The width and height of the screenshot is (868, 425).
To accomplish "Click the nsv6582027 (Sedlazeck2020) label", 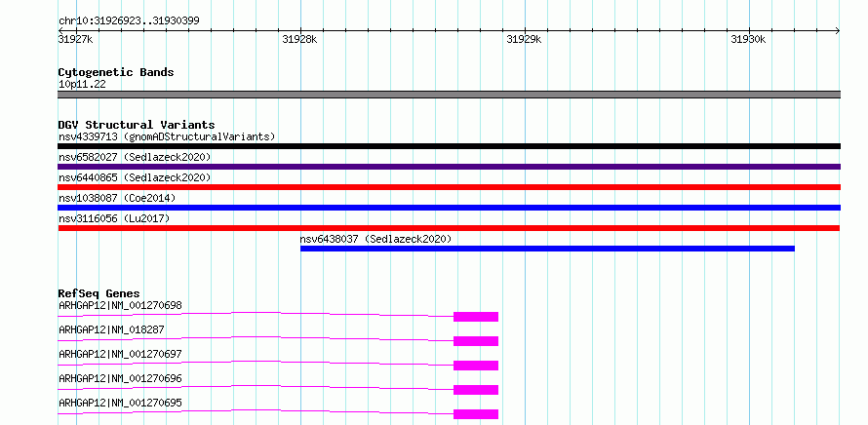I will 135,157.
